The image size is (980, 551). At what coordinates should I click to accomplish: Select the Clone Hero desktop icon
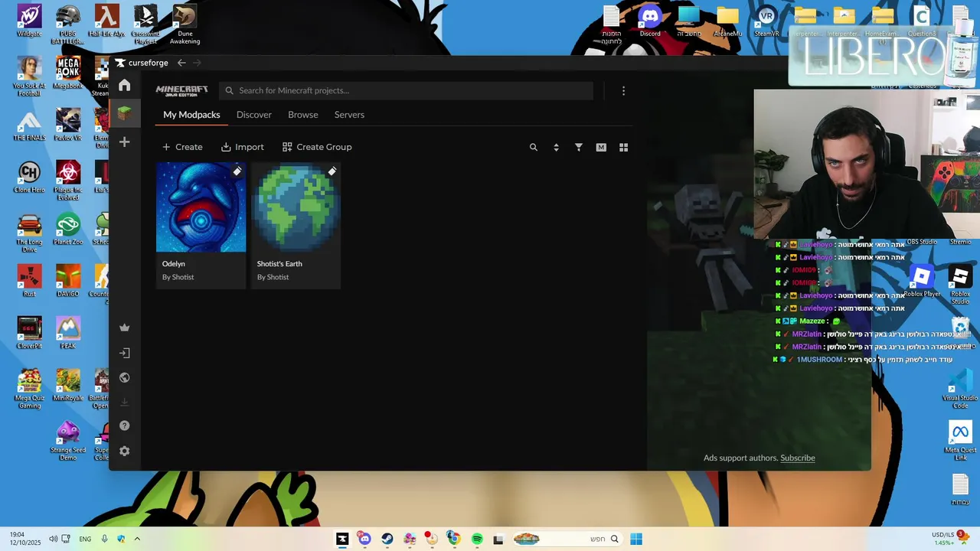tap(29, 177)
